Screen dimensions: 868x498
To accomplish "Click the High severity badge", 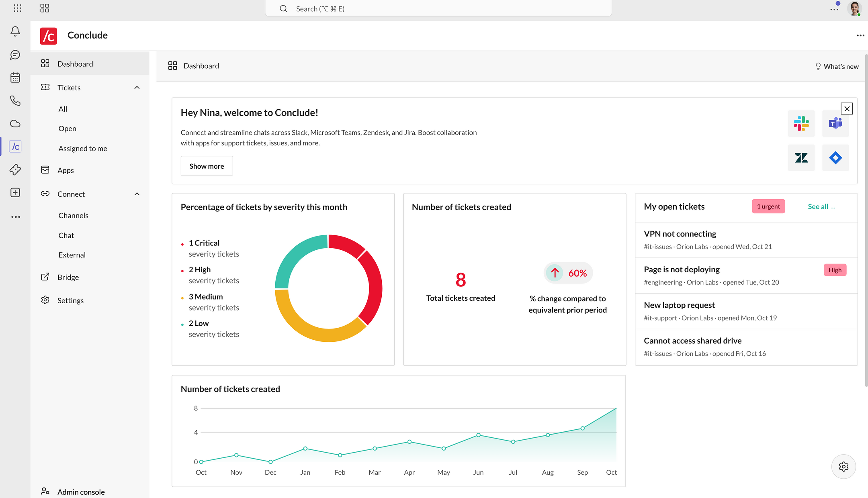I will tap(835, 270).
